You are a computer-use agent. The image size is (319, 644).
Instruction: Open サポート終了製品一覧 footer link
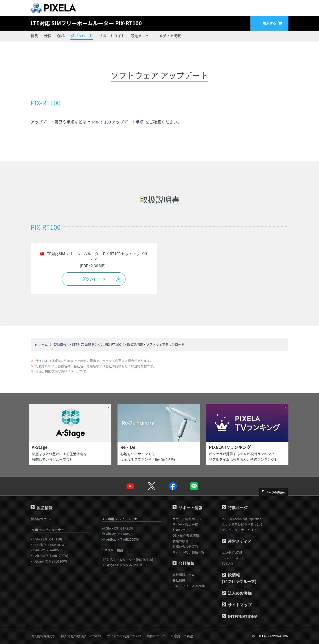(x=188, y=552)
